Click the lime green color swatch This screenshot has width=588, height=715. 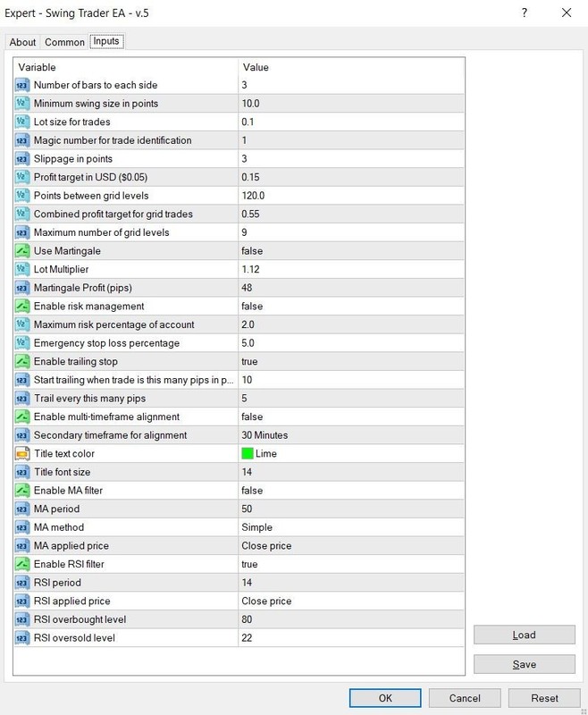247,454
